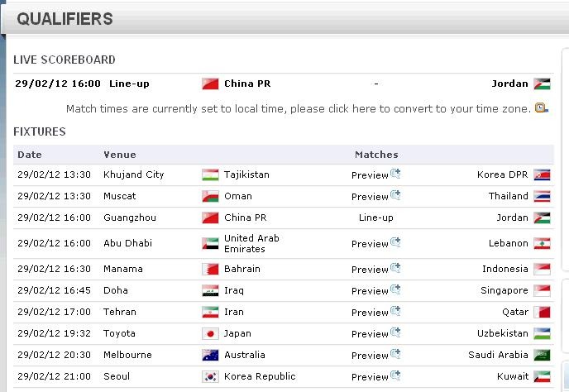Click the Korea DPR flag icon
The image size is (569, 392).
tap(542, 174)
